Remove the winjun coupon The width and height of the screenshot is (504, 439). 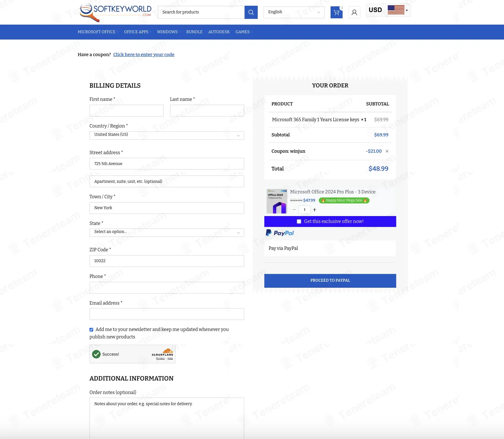387,151
